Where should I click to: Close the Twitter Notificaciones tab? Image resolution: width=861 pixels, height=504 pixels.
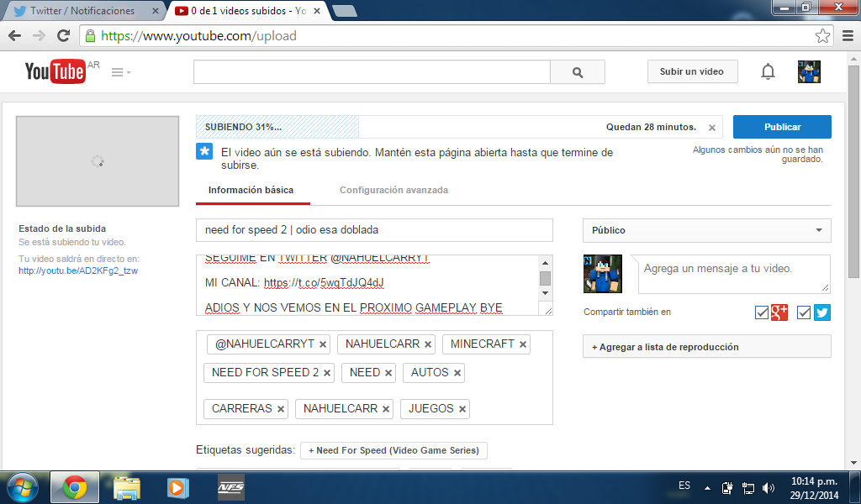(x=156, y=11)
